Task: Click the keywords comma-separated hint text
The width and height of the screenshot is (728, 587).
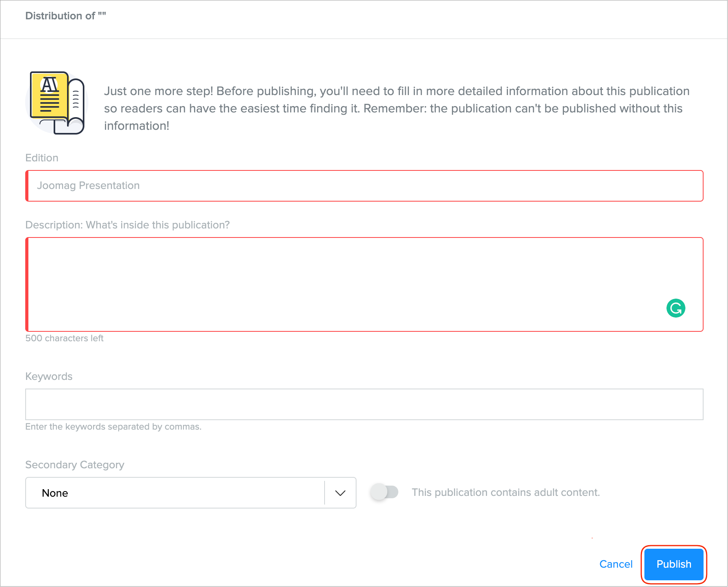Action: point(113,426)
